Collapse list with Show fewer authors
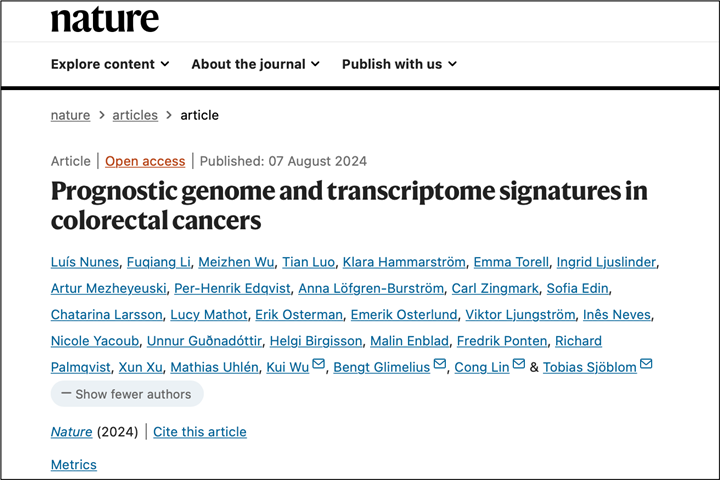Viewport: 720px width, 480px height. click(x=127, y=394)
